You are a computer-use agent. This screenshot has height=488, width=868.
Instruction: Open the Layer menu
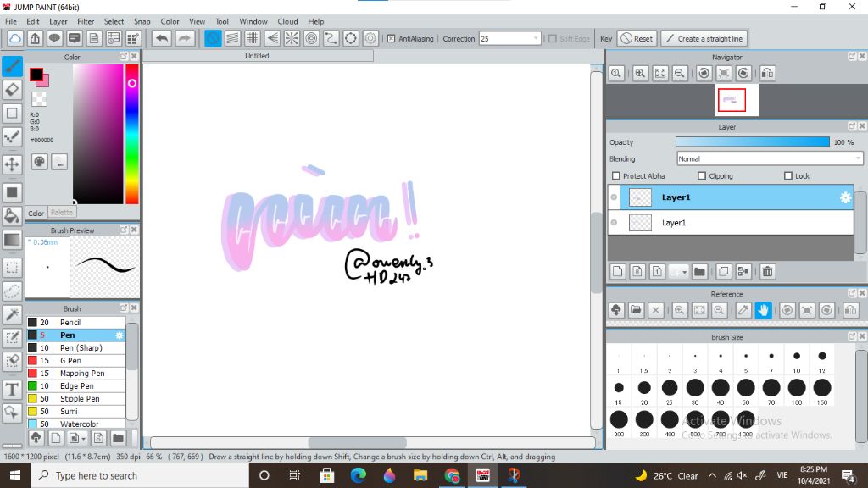(x=58, y=21)
